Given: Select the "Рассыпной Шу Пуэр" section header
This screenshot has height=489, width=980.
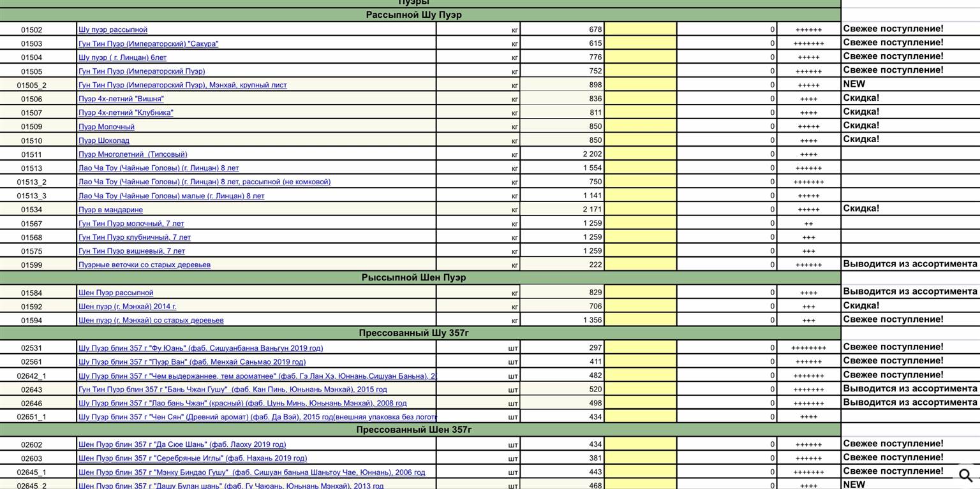Looking at the screenshot, I should click(420, 15).
